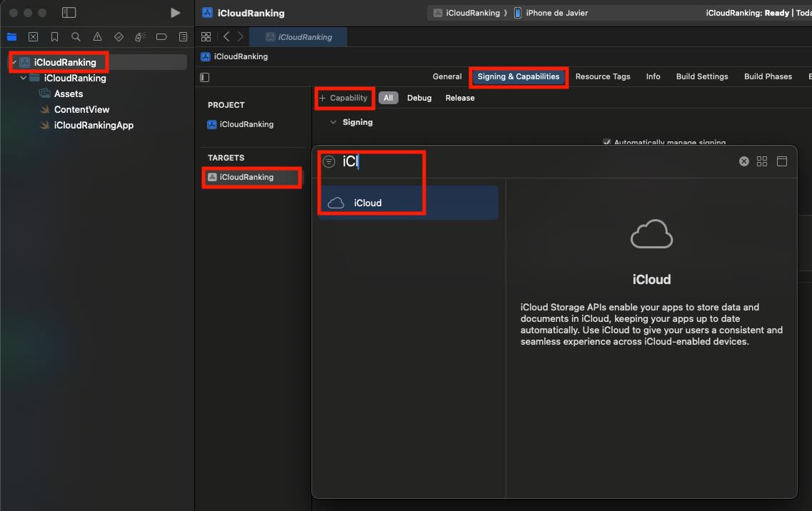The width and height of the screenshot is (812, 511).
Task: Click the iCloudRanking: Ready status text
Action: (747, 13)
